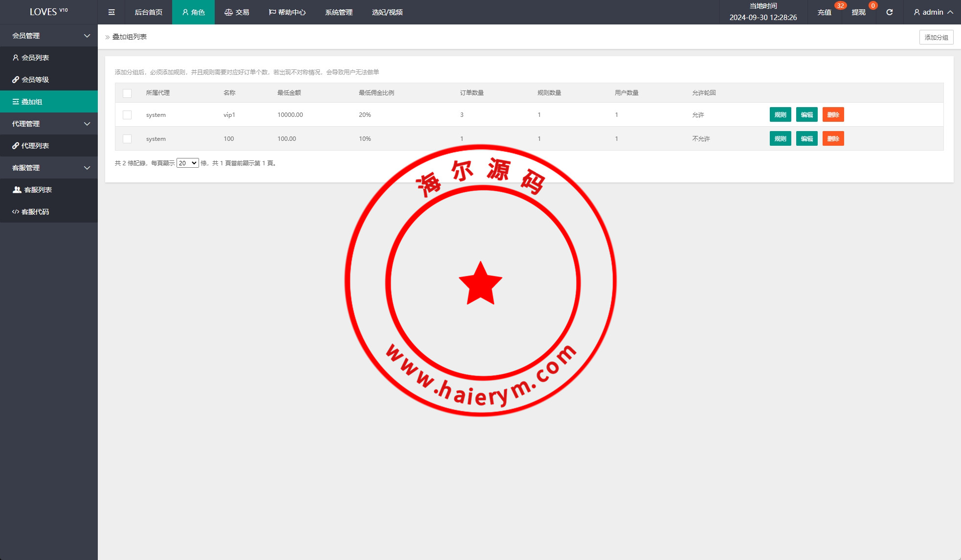
Task: Toggle the select-all header checkbox
Action: click(x=127, y=93)
